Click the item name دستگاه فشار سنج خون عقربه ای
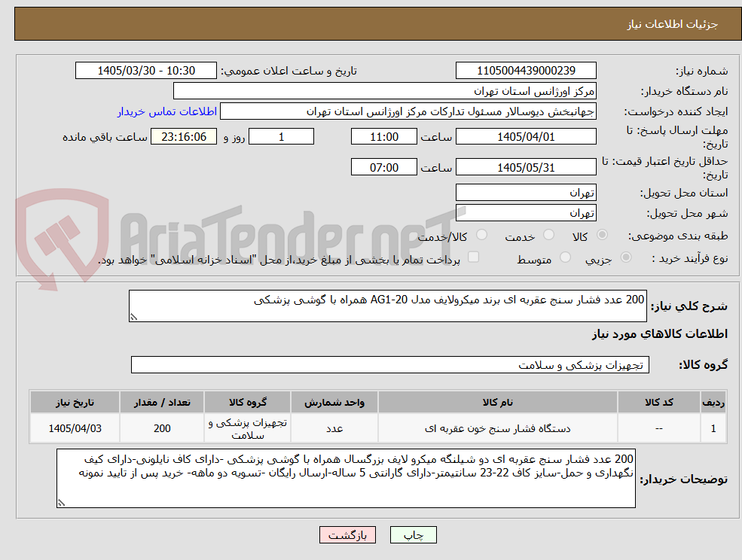The image size is (742, 560). point(497,428)
